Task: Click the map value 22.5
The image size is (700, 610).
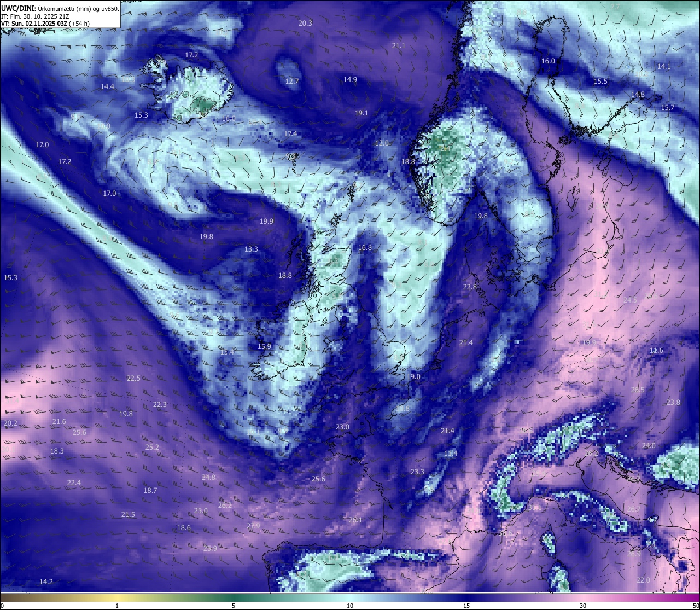Action: pyautogui.click(x=133, y=379)
